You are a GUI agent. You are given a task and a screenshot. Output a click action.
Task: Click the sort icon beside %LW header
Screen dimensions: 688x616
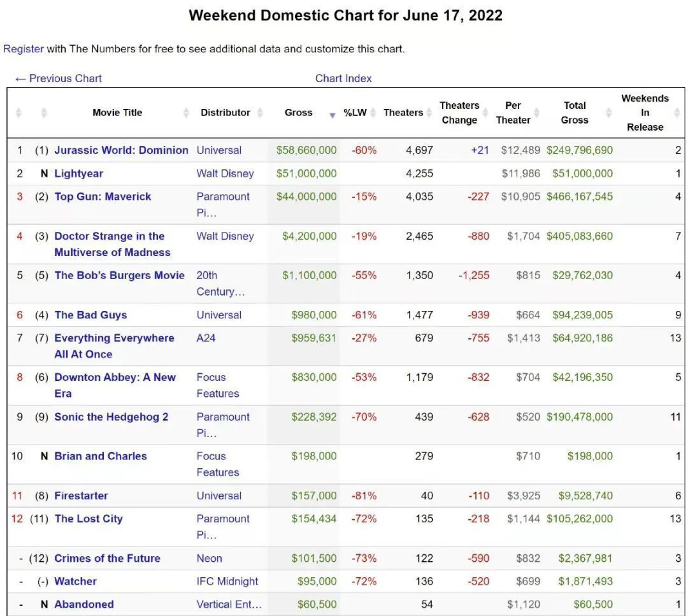coord(375,113)
